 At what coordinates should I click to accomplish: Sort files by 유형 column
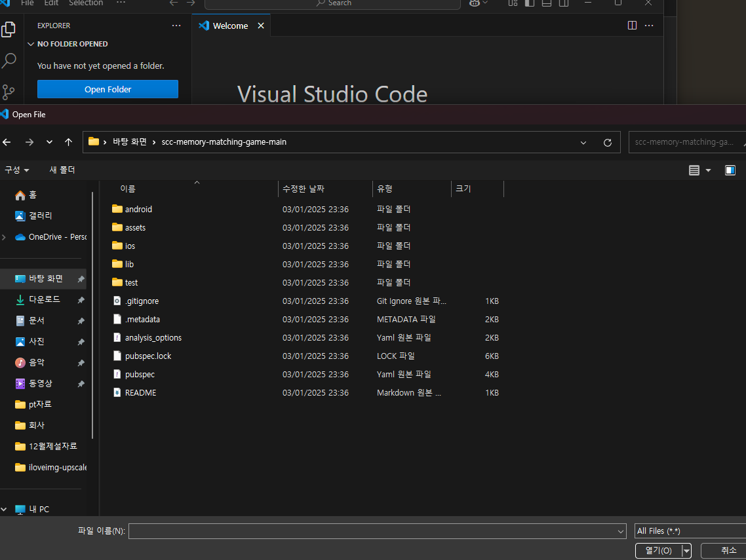tap(384, 189)
